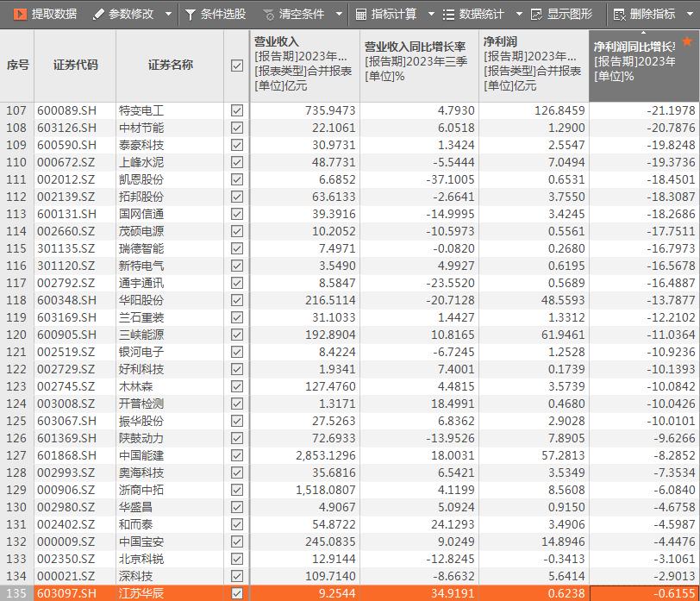Click the 浙商中拓 stock name
Image resolution: width=700 pixels, height=601 pixels.
click(x=141, y=490)
